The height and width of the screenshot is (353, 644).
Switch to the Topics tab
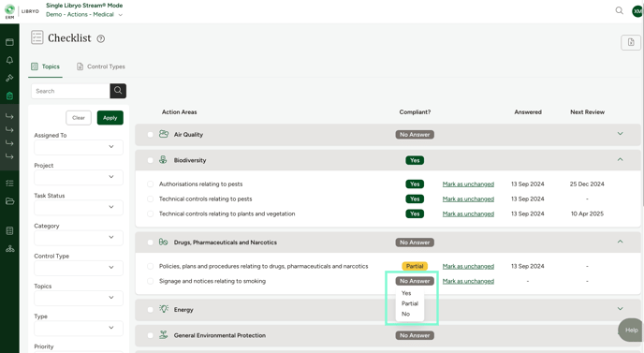pyautogui.click(x=45, y=66)
